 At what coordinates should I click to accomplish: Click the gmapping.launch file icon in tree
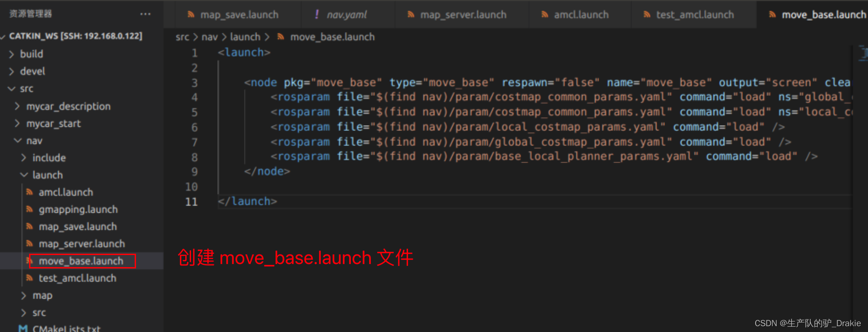pos(30,209)
